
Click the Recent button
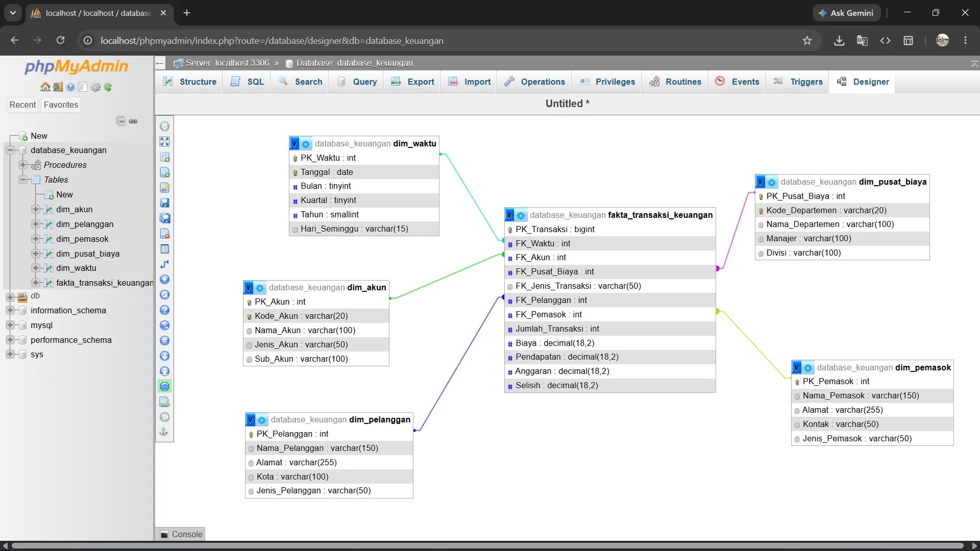(x=23, y=105)
